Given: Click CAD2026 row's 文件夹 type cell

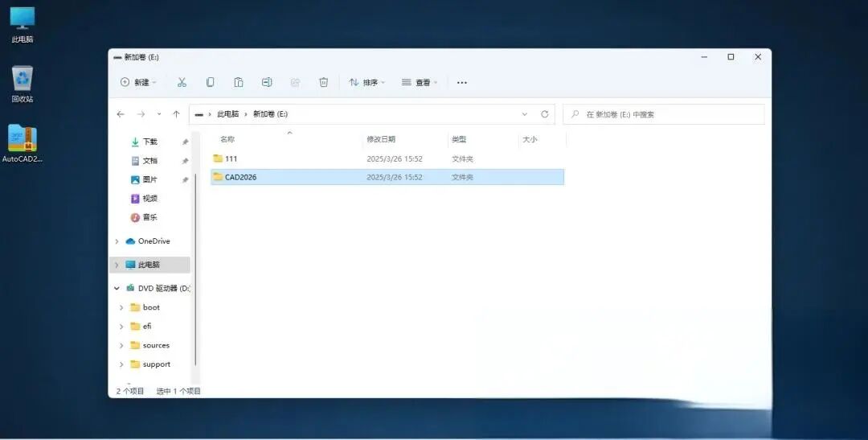Looking at the screenshot, I should click(x=462, y=177).
